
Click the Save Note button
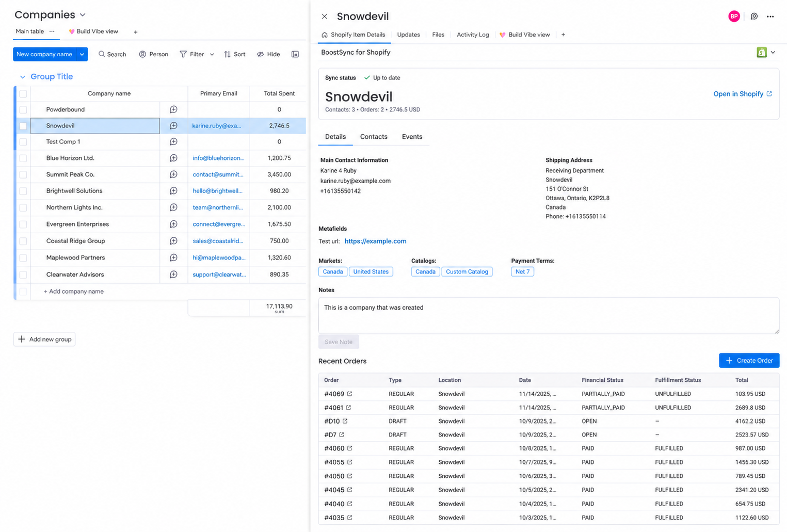tap(339, 342)
